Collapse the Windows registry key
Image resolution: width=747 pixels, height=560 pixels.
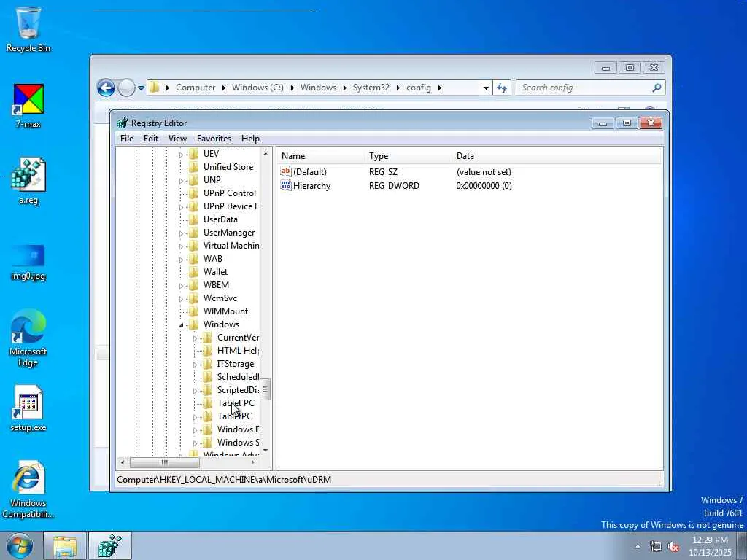pyautogui.click(x=181, y=325)
